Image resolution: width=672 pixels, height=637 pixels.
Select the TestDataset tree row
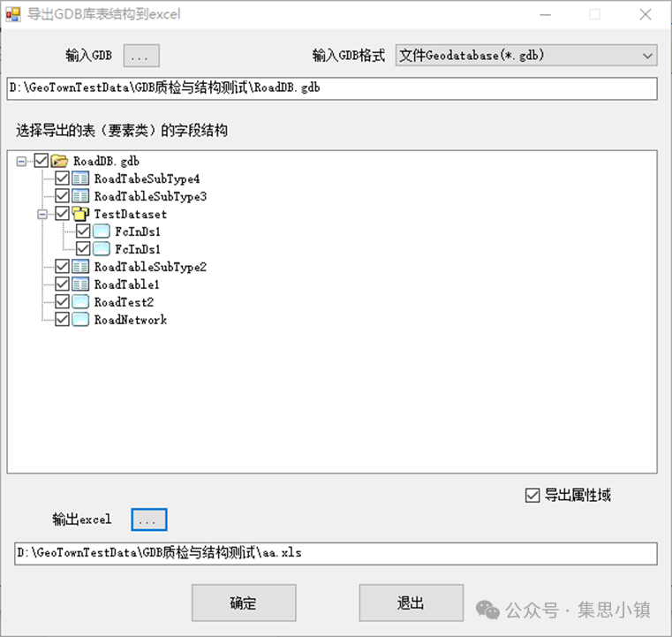click(x=131, y=214)
